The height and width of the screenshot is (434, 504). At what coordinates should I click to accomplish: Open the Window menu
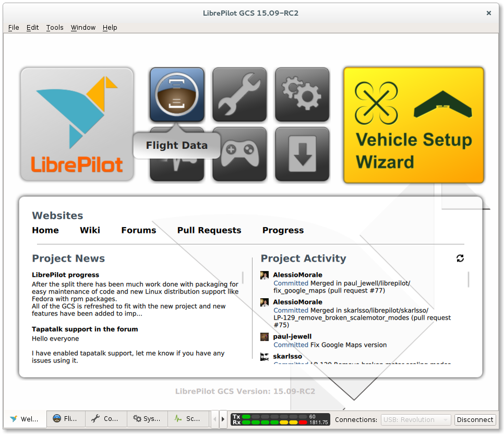(x=83, y=28)
